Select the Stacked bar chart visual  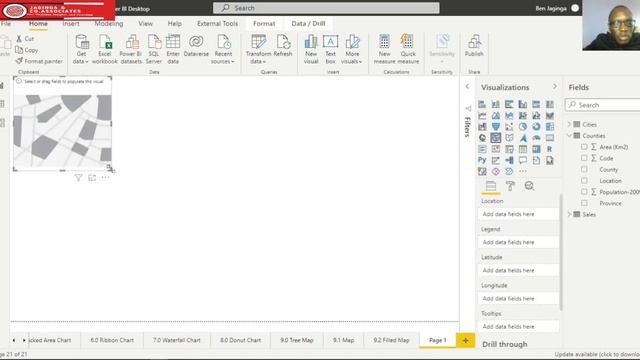[482, 104]
